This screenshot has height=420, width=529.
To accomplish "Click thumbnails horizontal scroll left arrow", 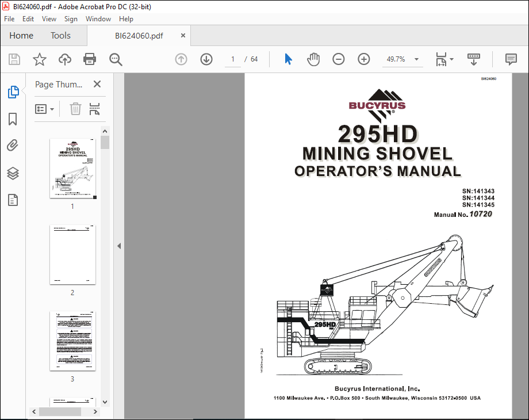I will coord(34,411).
